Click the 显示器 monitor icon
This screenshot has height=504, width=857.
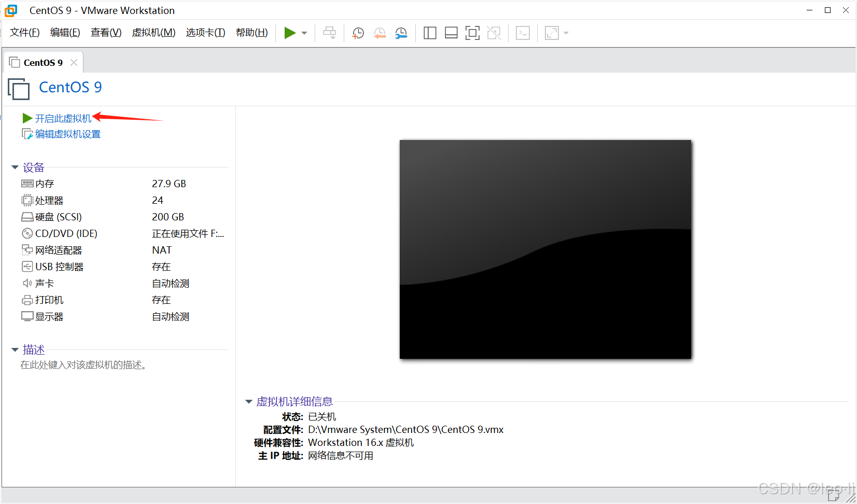point(27,316)
